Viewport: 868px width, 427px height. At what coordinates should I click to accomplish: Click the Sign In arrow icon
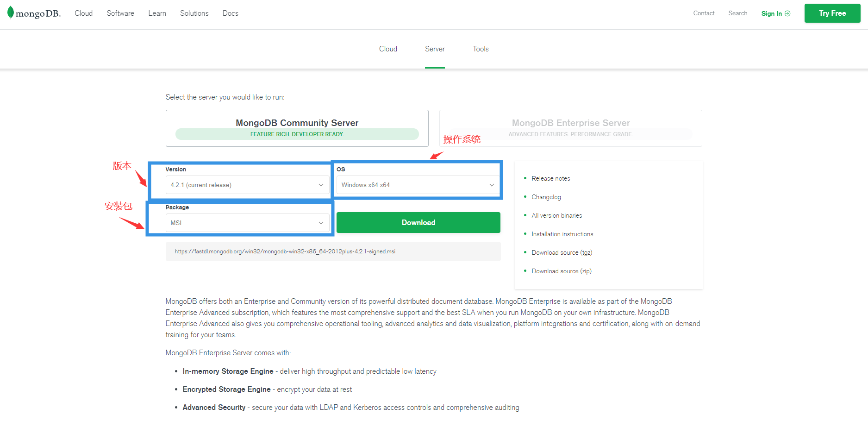coord(787,13)
